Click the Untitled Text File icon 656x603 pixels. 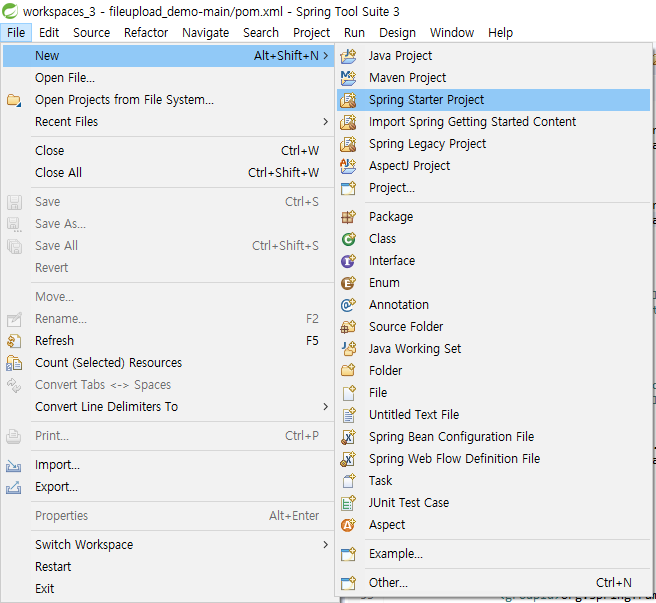coord(348,415)
